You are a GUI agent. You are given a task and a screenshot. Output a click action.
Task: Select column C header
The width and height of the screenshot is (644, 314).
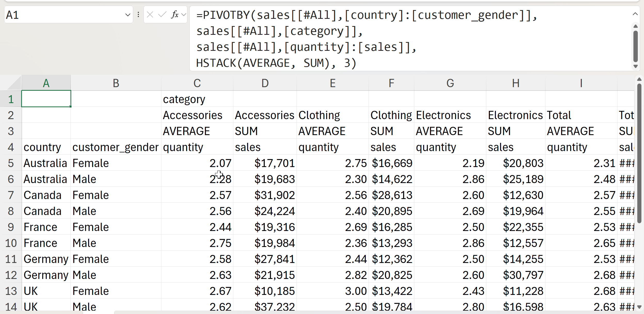(x=197, y=83)
